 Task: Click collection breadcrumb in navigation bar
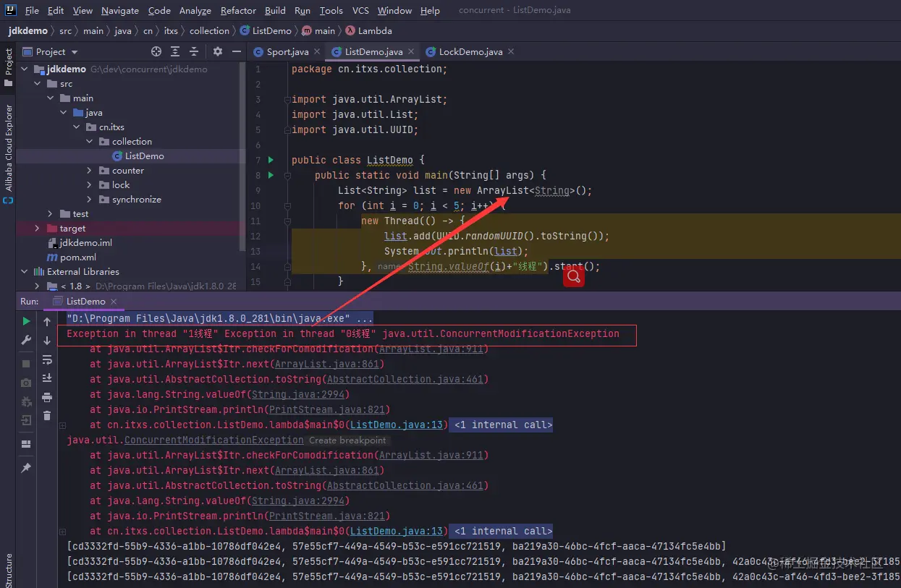tap(209, 31)
